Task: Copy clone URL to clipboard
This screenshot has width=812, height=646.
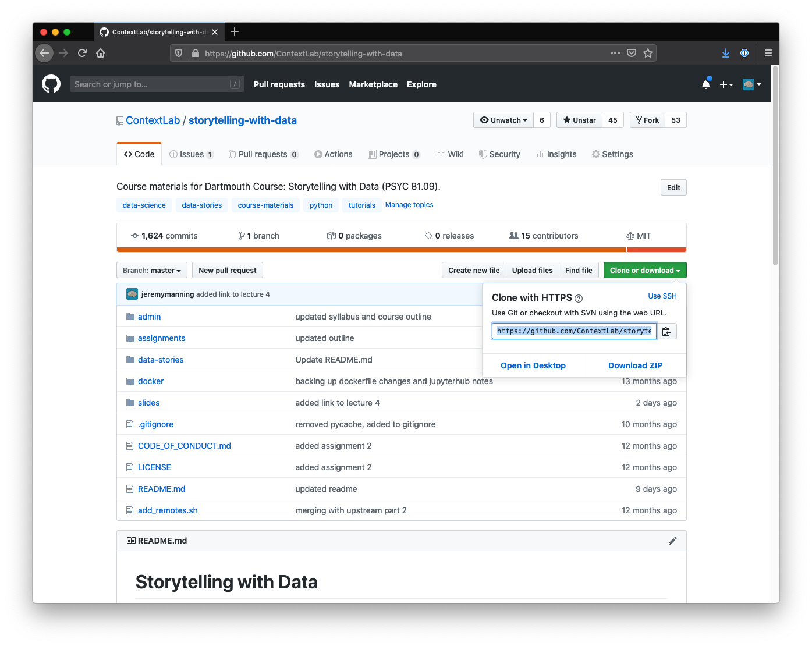Action: 666,331
